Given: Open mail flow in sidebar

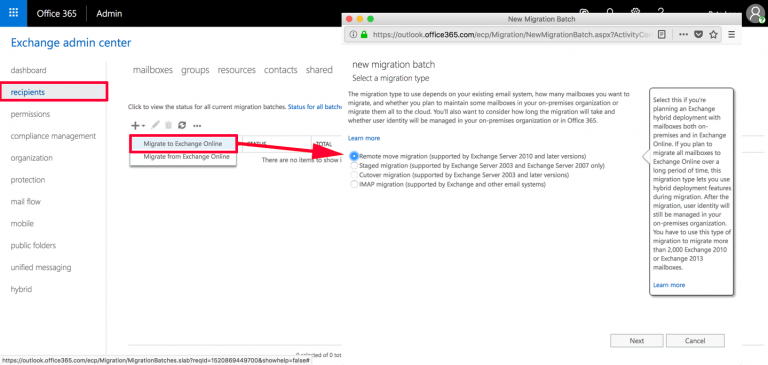Looking at the screenshot, I should coord(25,201).
